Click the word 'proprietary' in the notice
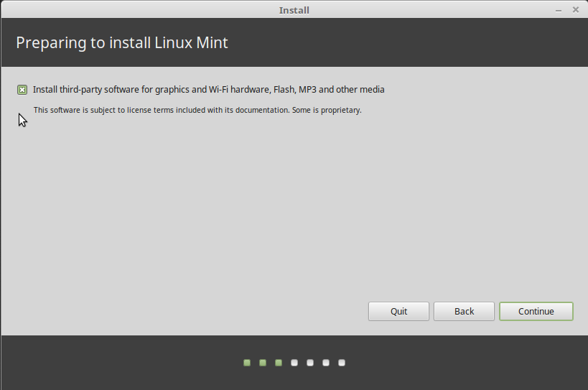Screen dimensions: 588x390 pos(340,111)
